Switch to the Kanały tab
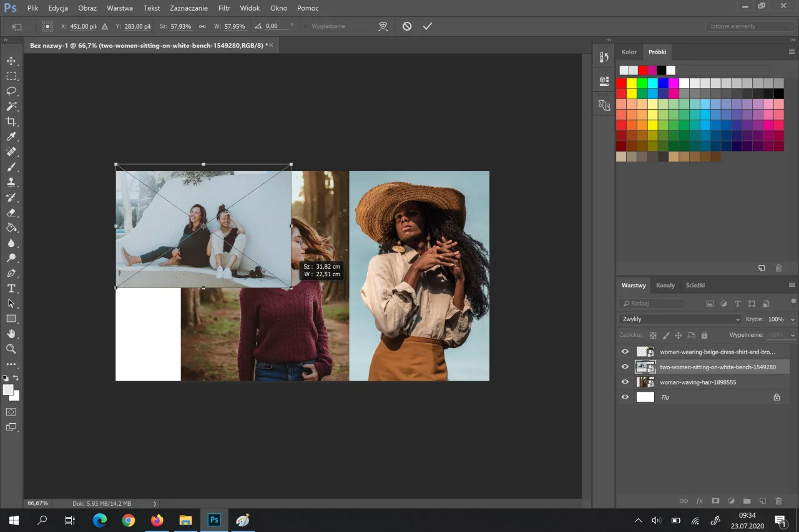Viewport: 799px width, 532px height. [665, 285]
